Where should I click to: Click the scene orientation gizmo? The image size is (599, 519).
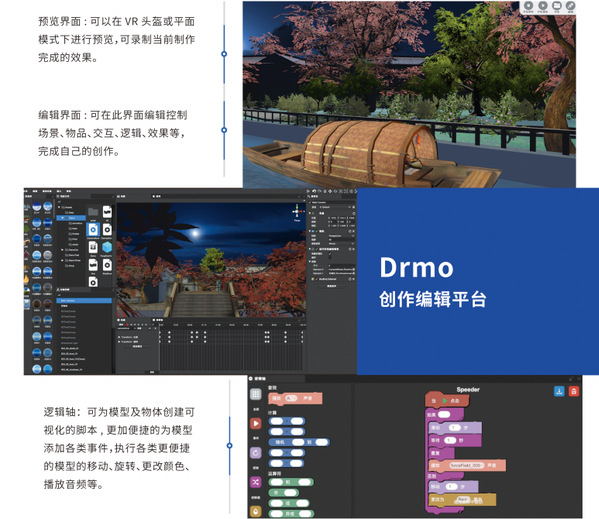(297, 212)
